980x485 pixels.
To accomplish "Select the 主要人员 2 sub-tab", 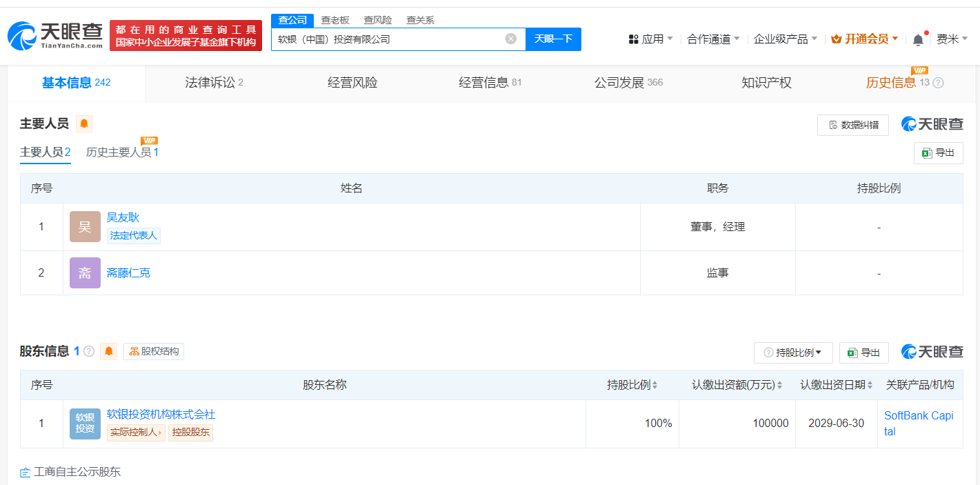I will pyautogui.click(x=46, y=152).
